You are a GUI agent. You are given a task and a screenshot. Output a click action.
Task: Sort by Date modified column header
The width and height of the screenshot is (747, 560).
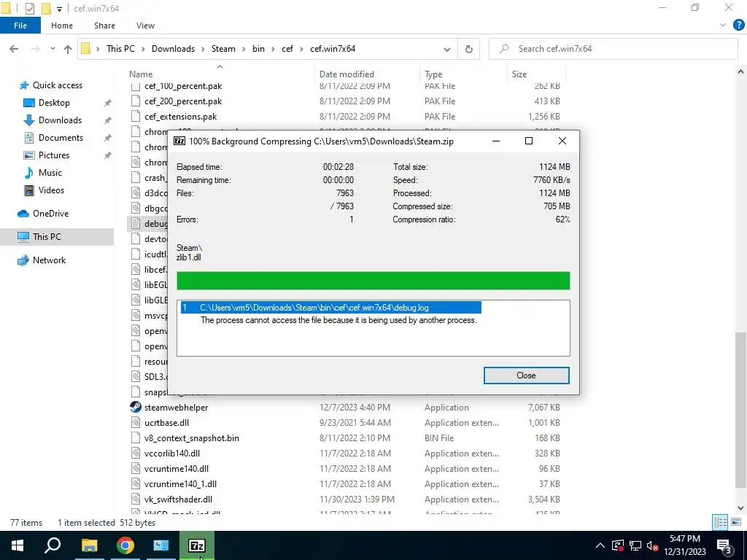(347, 74)
